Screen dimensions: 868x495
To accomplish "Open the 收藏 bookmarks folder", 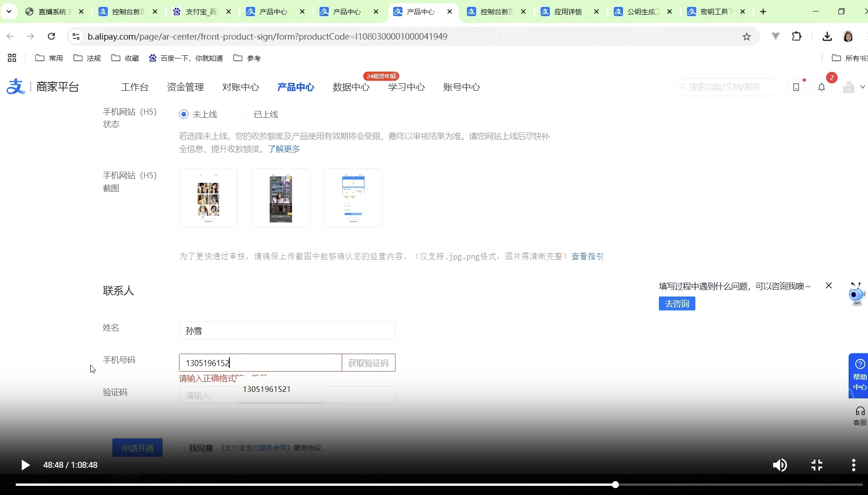I will coord(125,58).
